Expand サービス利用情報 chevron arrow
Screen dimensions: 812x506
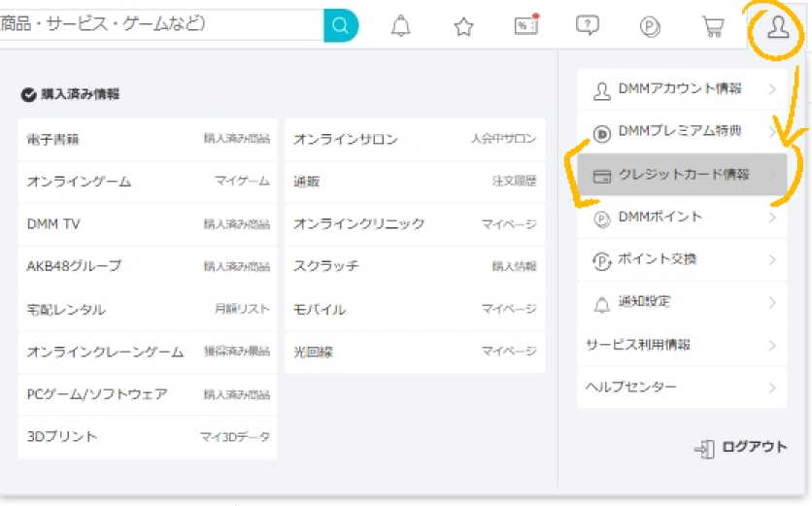click(772, 346)
